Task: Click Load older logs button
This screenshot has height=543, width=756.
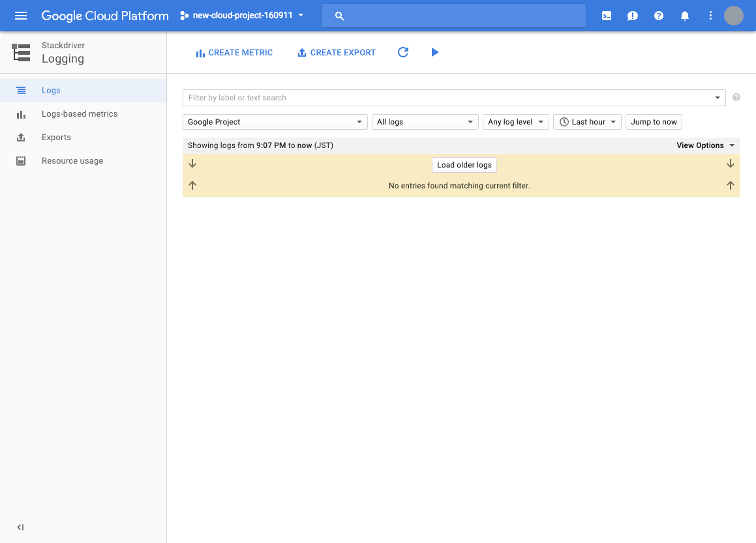Action: (x=464, y=165)
